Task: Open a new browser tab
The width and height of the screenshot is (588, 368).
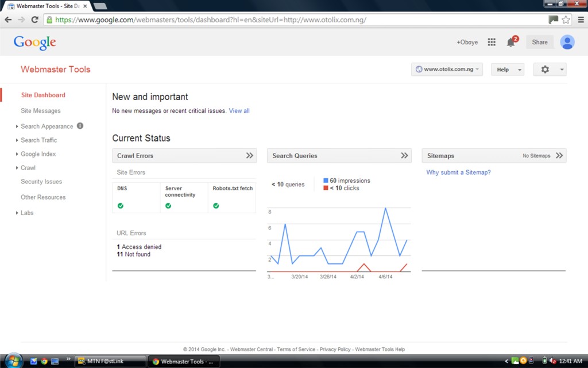Action: 100,6
